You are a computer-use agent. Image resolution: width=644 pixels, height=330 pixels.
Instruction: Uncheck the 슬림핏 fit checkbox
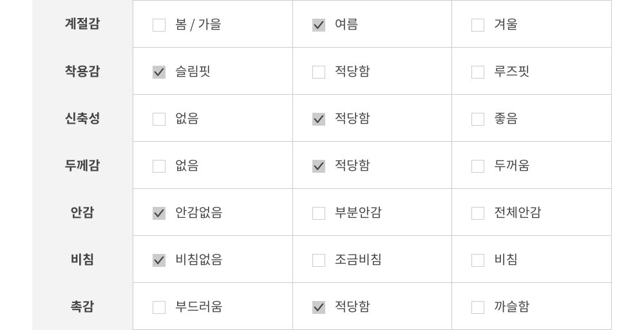tap(159, 72)
